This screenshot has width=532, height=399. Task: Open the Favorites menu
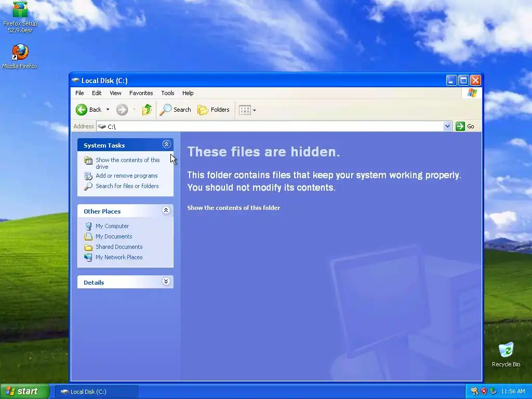(x=141, y=93)
